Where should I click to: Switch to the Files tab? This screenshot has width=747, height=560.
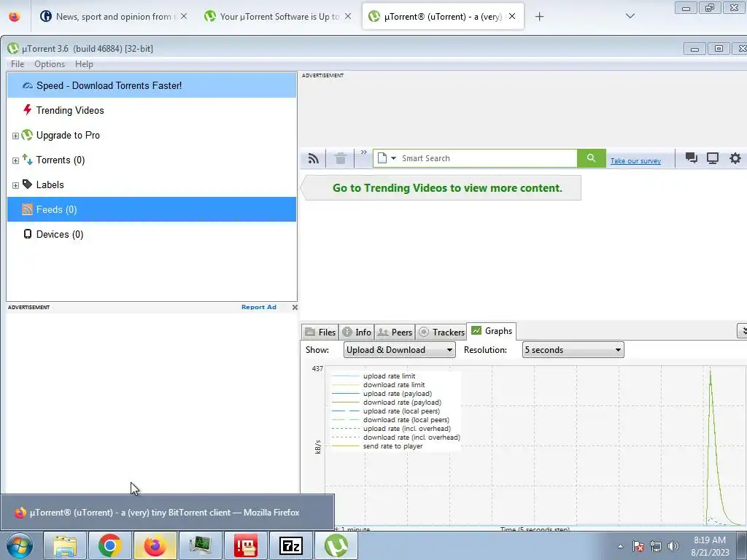point(320,332)
